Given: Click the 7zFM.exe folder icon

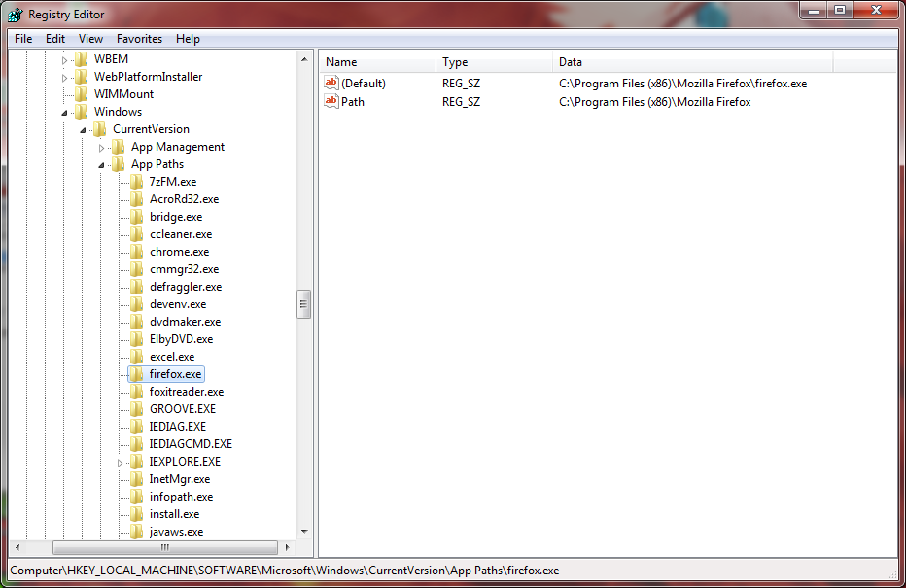Looking at the screenshot, I should 137,182.
